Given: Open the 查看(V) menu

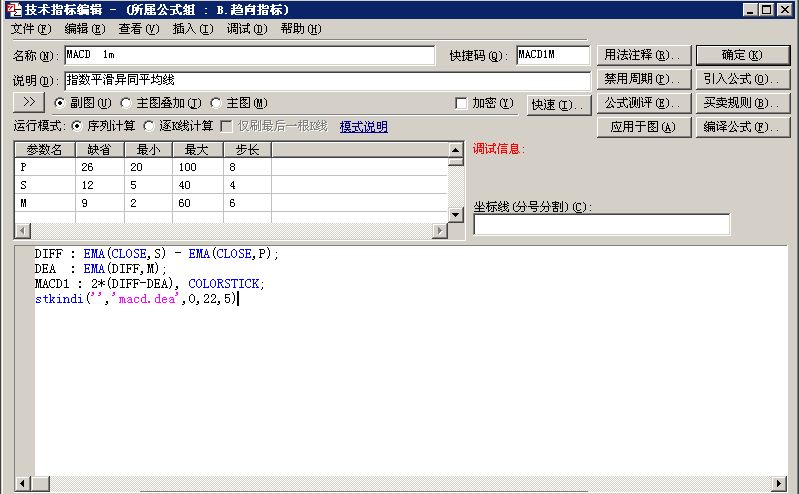Looking at the screenshot, I should coord(139,29).
